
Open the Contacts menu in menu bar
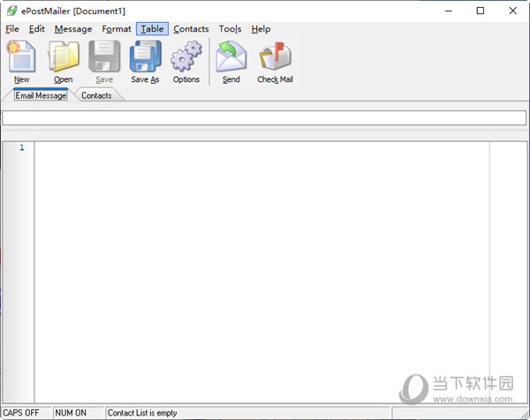191,29
